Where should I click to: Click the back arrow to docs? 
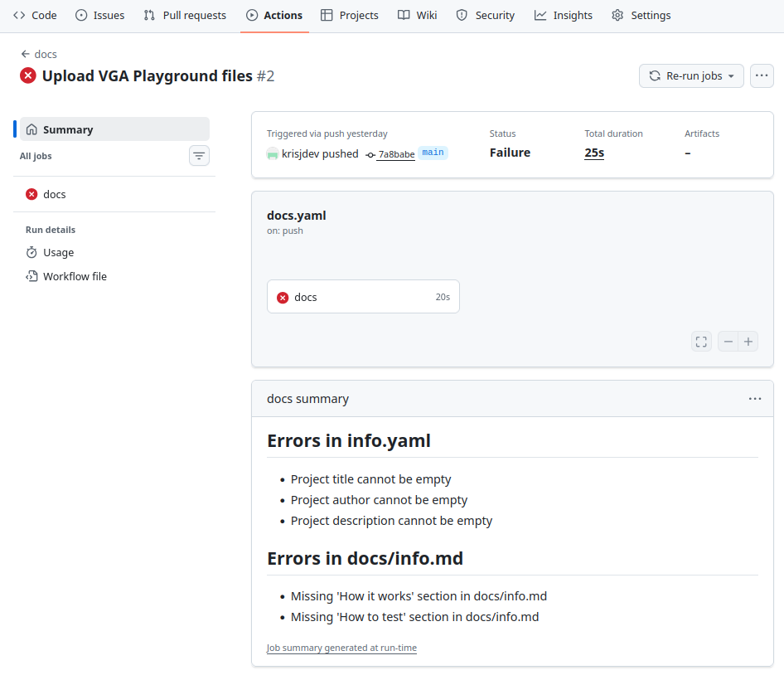coord(26,54)
